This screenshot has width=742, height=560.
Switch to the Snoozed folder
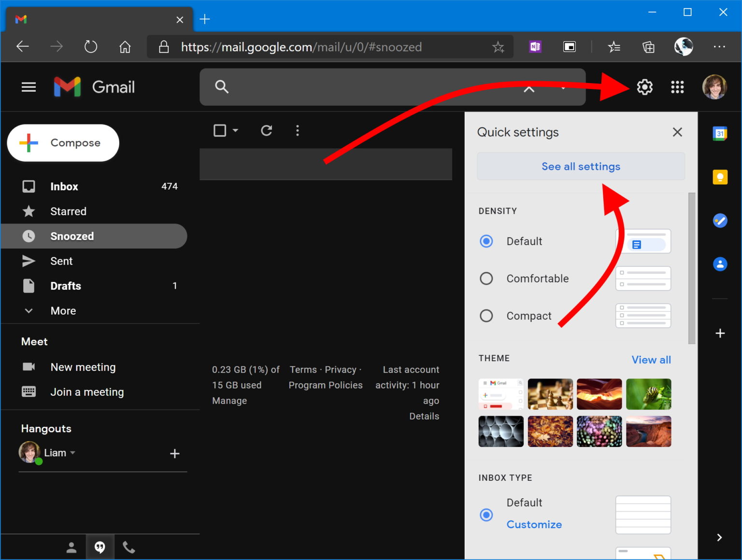click(72, 236)
